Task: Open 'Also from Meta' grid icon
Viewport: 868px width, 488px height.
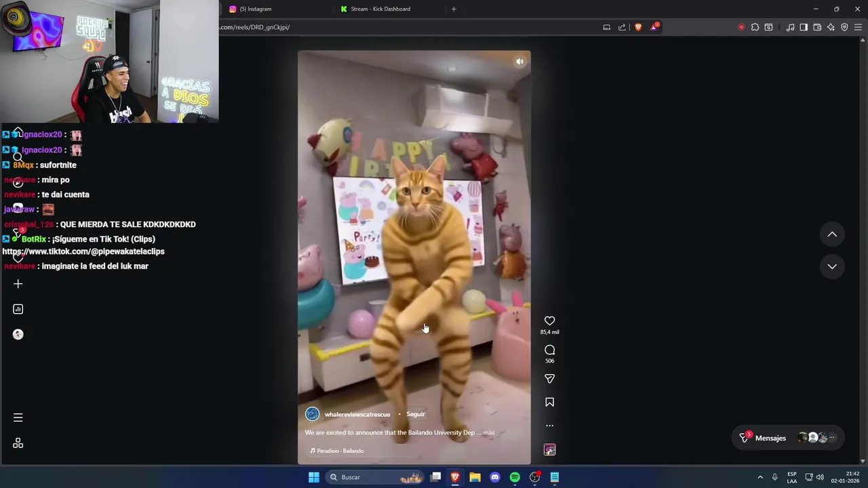Action: 18,443
